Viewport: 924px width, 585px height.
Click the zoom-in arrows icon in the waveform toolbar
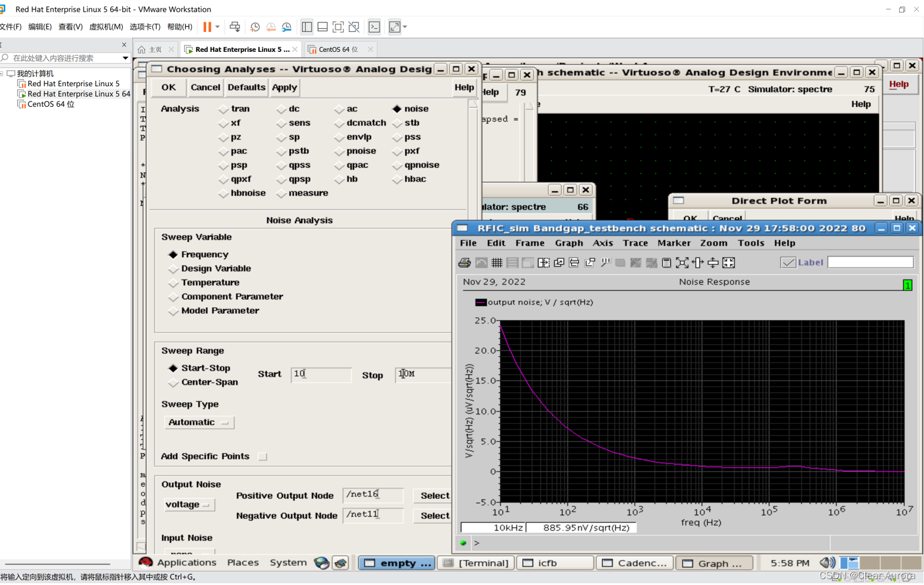[729, 263]
